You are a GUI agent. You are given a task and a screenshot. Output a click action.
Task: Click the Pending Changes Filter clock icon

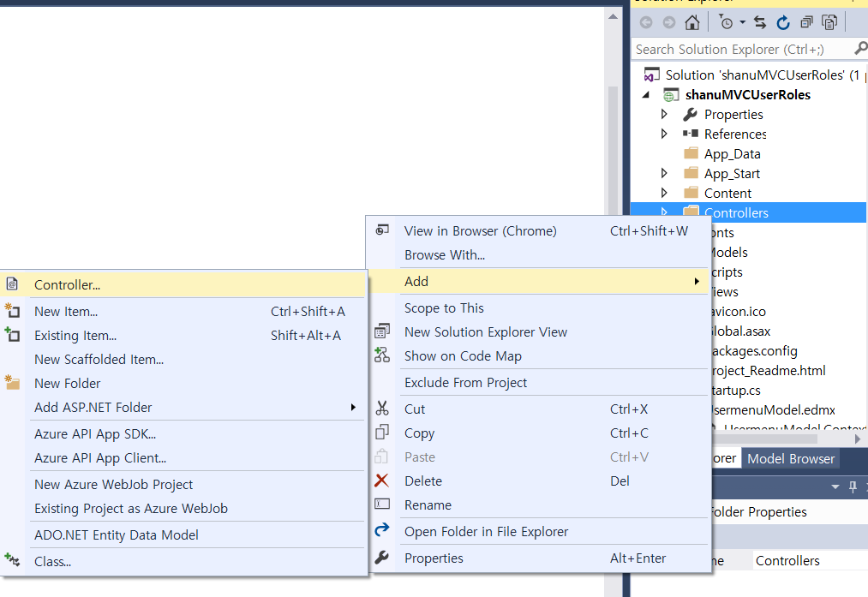click(x=726, y=22)
